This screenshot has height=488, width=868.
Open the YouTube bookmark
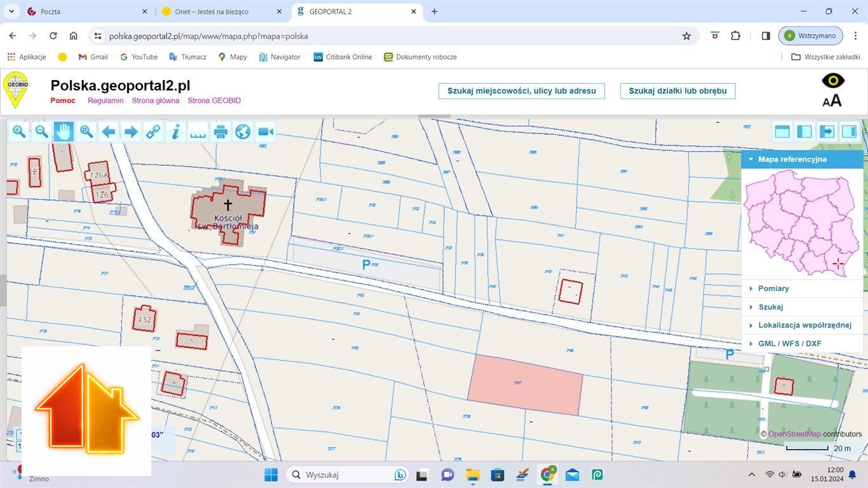(139, 57)
